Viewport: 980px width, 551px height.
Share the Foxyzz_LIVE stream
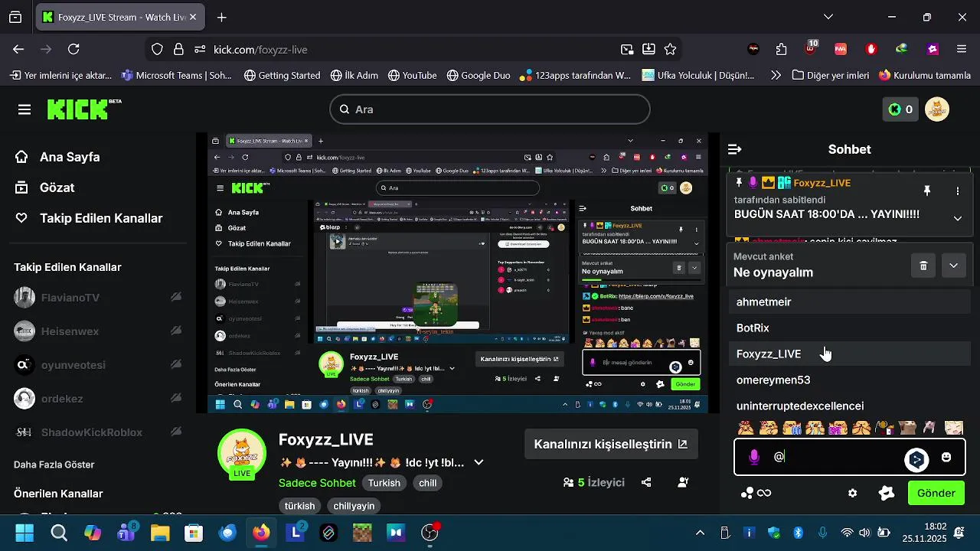[646, 482]
